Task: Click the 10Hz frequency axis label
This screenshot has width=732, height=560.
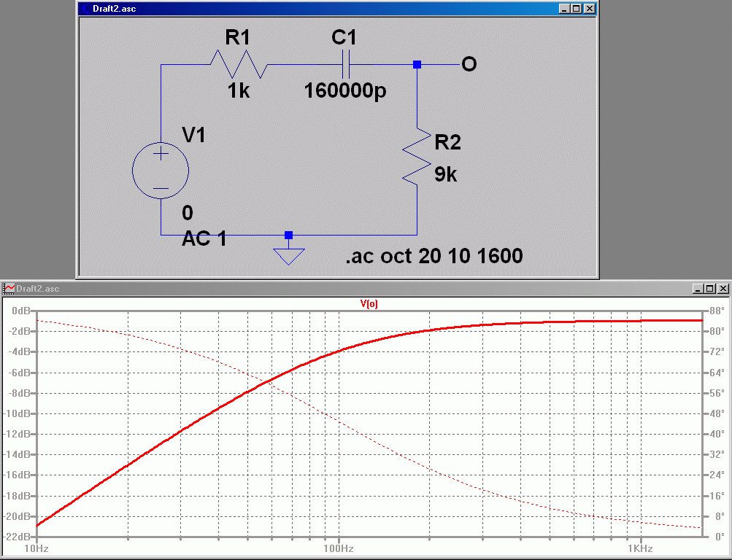Action: [x=36, y=548]
